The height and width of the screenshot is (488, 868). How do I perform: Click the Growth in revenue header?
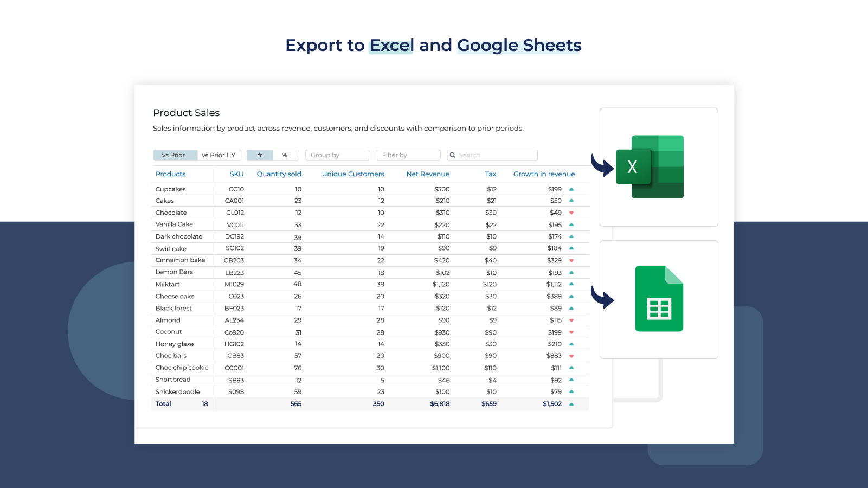point(544,174)
